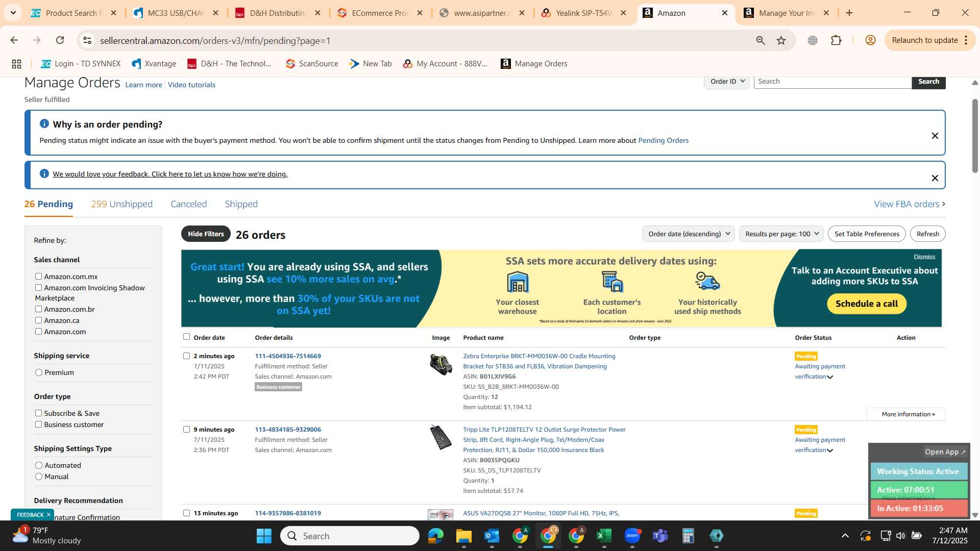Select Manual shipping settings type

(38, 477)
